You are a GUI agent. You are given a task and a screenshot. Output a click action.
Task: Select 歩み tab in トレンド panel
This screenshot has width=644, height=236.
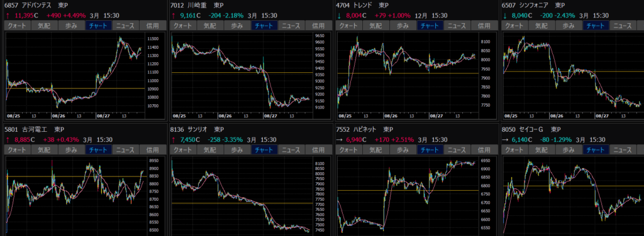click(x=403, y=25)
